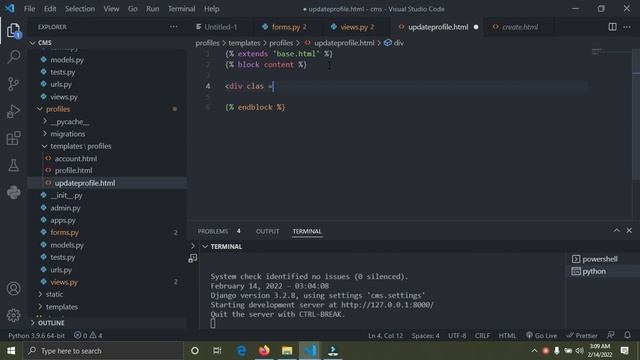Open the File menu
The height and width of the screenshot is (360, 640).
[x=29, y=9]
